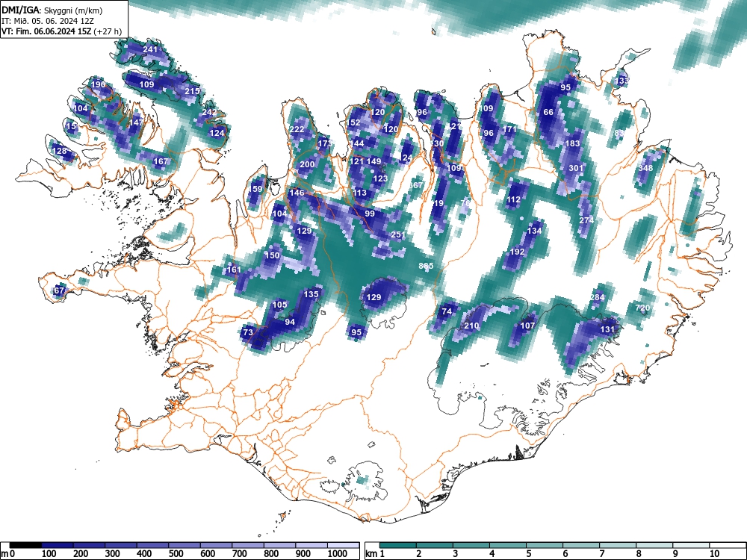Image resolution: width=747 pixels, height=560 pixels.
Task: Click the visibility value 128
Action: 59,151
